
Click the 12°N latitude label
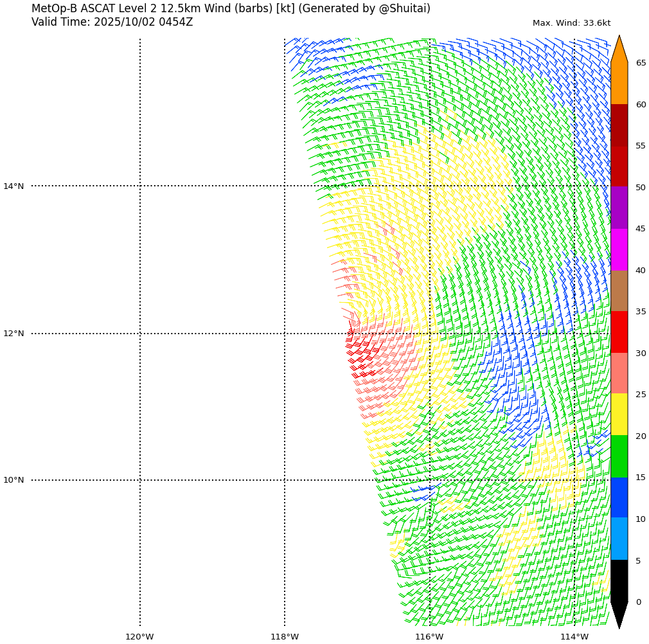tap(13, 334)
